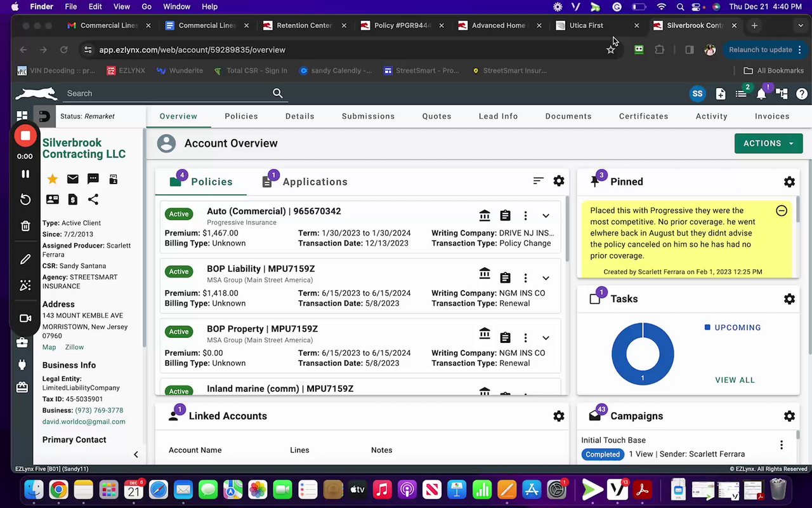Click clipboard icon on BOP Property policy

pyautogui.click(x=505, y=338)
